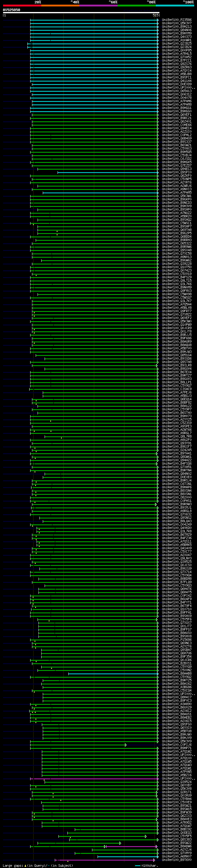Open the UniRef100_A7QYI4 hit

(x=177, y=71)
